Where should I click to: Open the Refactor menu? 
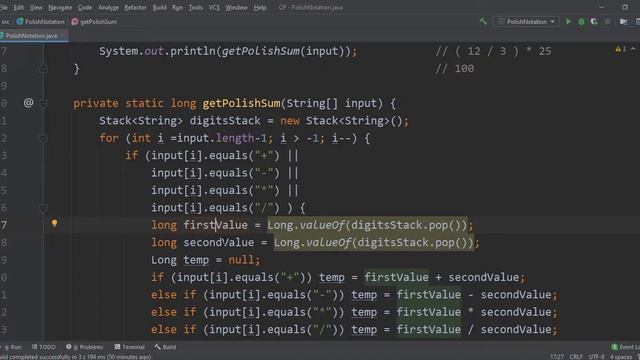coord(135,7)
